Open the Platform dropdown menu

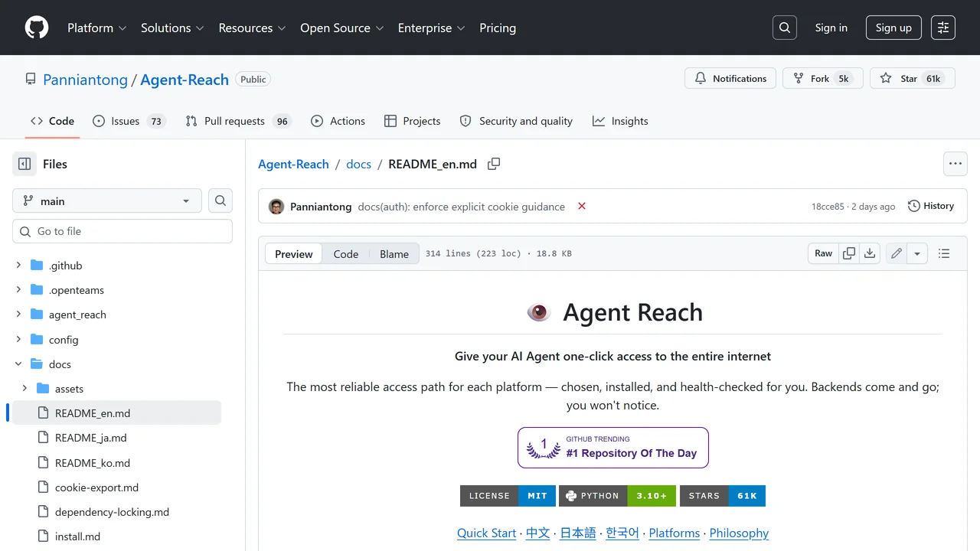pos(96,28)
